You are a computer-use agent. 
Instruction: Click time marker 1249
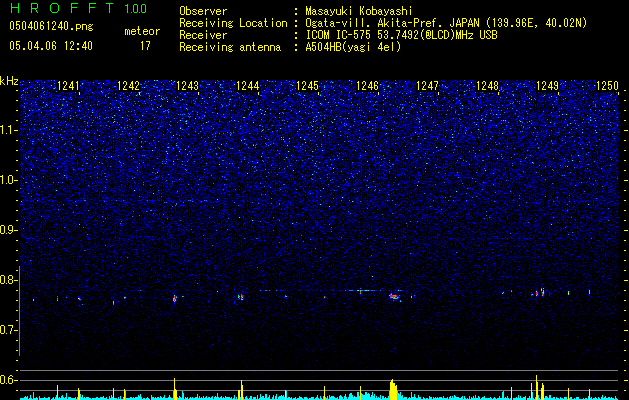pyautogui.click(x=548, y=86)
